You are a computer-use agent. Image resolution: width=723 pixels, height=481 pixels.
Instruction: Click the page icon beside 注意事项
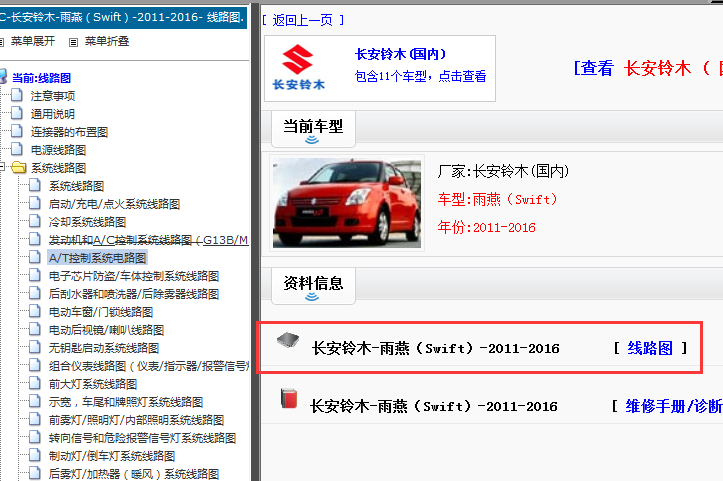[17, 95]
